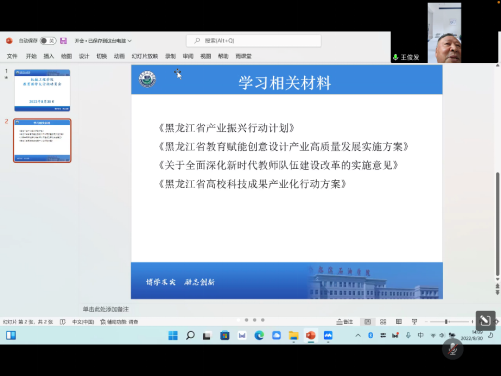Click the zoom slider in status bar

point(449,322)
